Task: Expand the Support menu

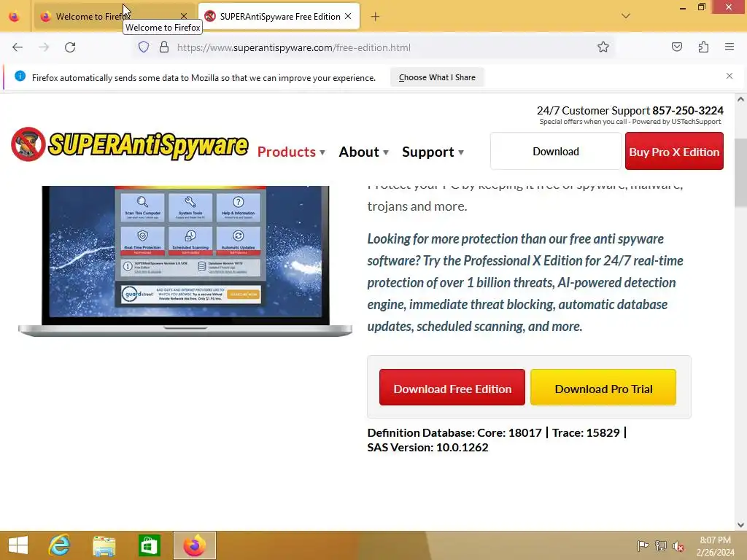Action: 433,152
